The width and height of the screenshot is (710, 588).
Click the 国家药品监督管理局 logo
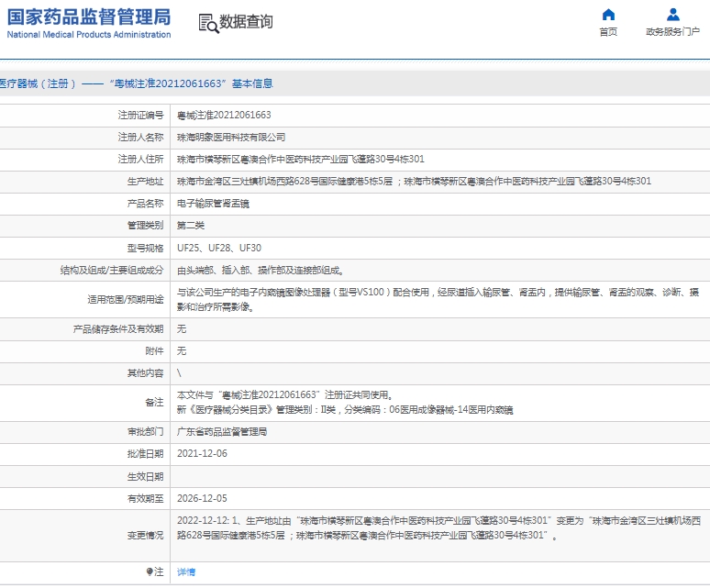[89, 17]
